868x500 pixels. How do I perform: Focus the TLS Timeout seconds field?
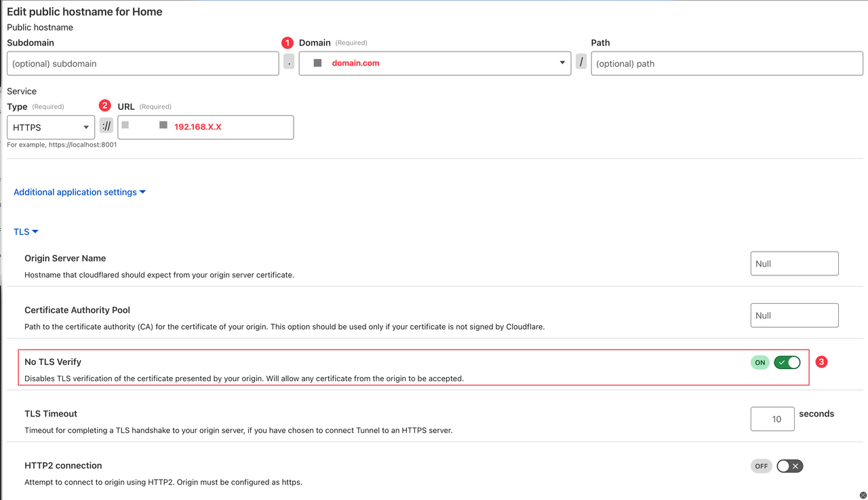point(772,419)
